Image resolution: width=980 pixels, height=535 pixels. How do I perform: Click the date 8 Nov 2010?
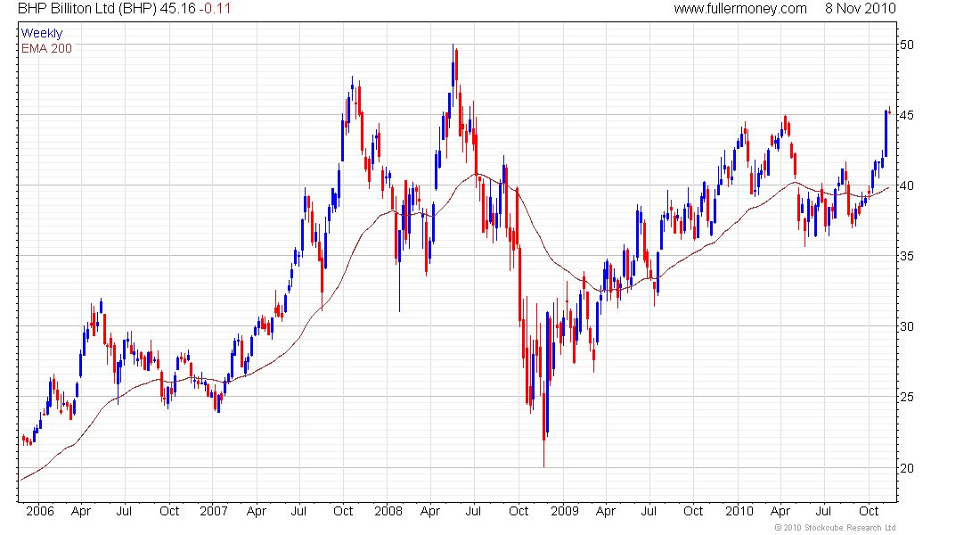(860, 9)
